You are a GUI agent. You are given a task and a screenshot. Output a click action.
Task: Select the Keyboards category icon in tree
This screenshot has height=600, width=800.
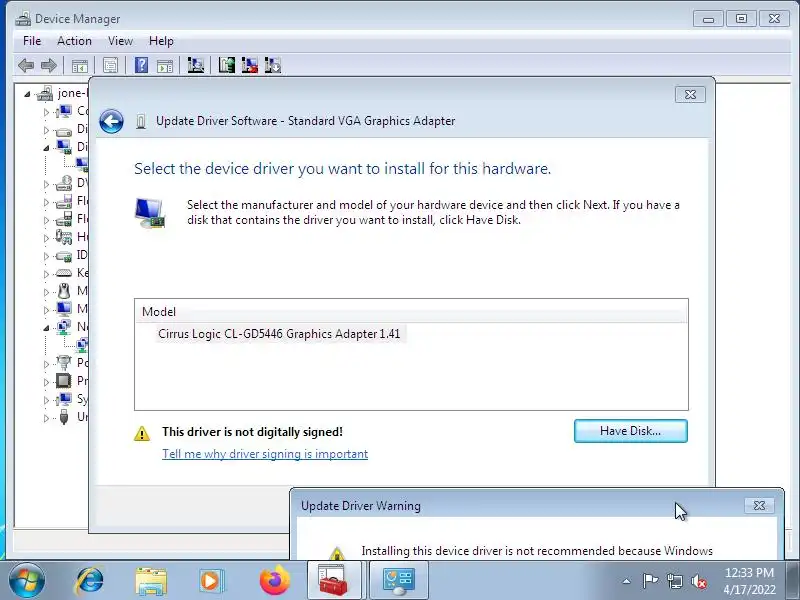pos(64,273)
